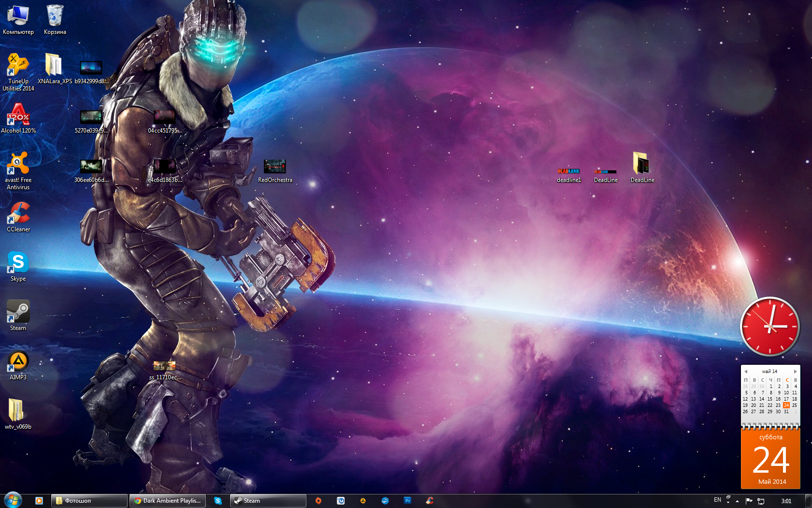
Task: Open the Action Center flag icon
Action: pos(749,501)
